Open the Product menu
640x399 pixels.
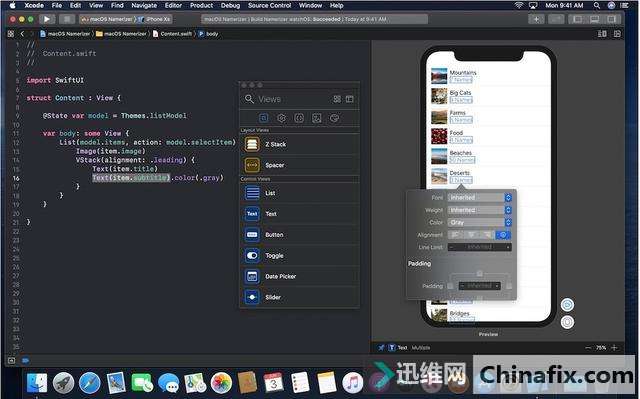coord(201,5)
